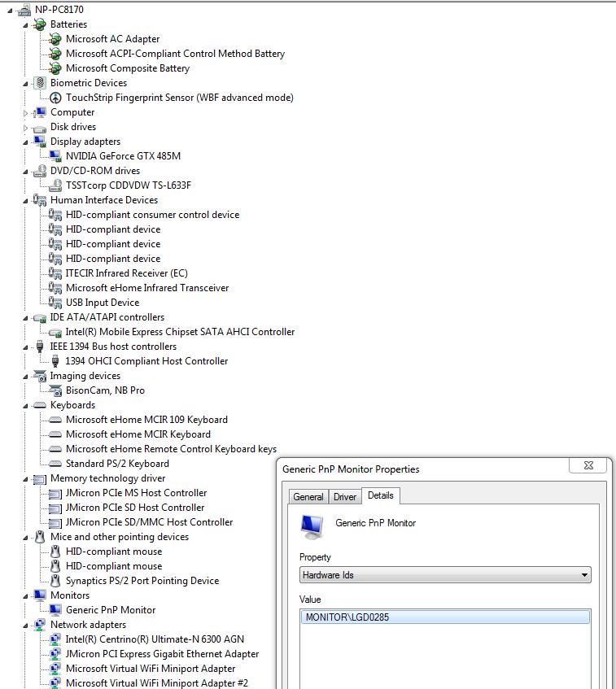The image size is (616, 689).
Task: Click the Display adapters category icon
Action: [40, 142]
